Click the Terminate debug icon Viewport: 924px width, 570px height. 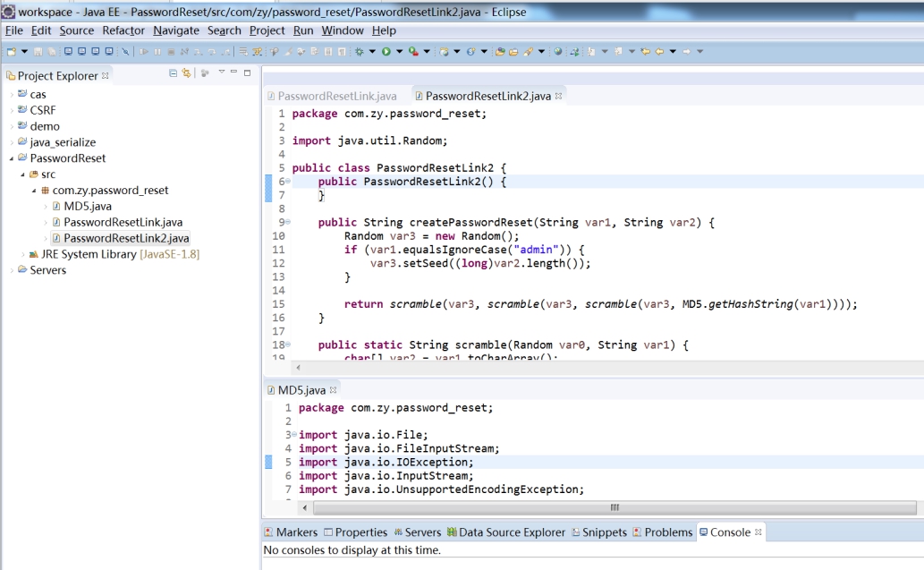coord(171,52)
